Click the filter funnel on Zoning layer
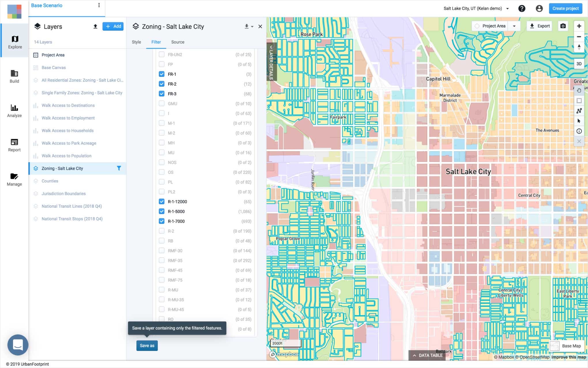The image size is (588, 368). coord(119,168)
